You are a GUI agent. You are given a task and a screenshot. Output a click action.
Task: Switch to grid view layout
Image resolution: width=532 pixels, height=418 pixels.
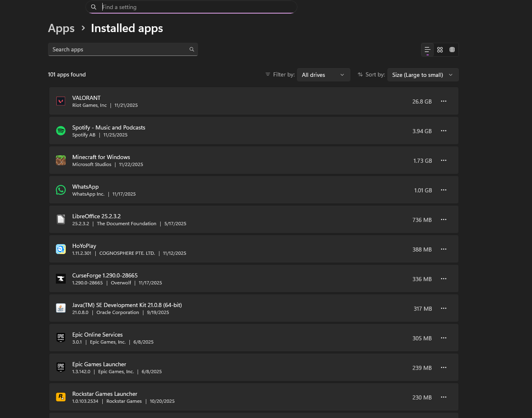tap(440, 50)
